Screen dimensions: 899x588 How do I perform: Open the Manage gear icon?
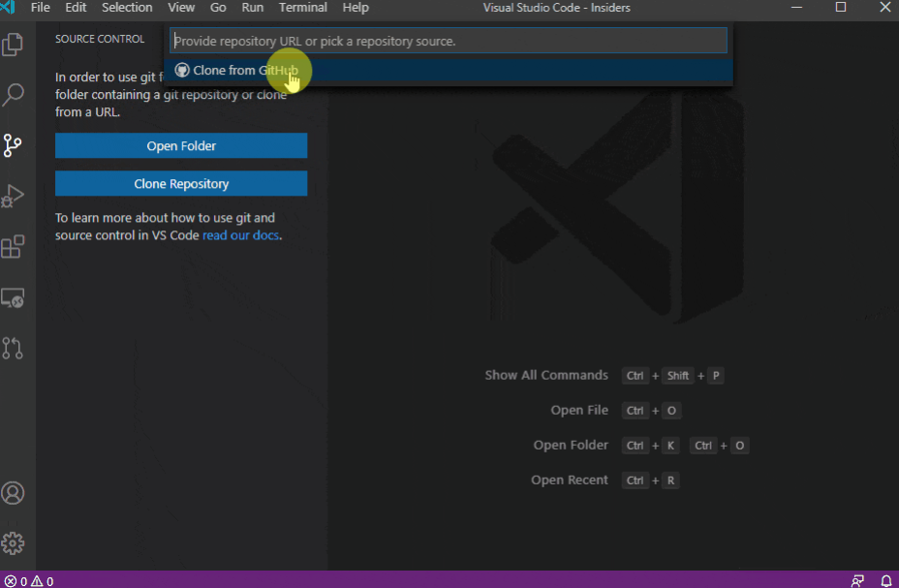point(13,542)
